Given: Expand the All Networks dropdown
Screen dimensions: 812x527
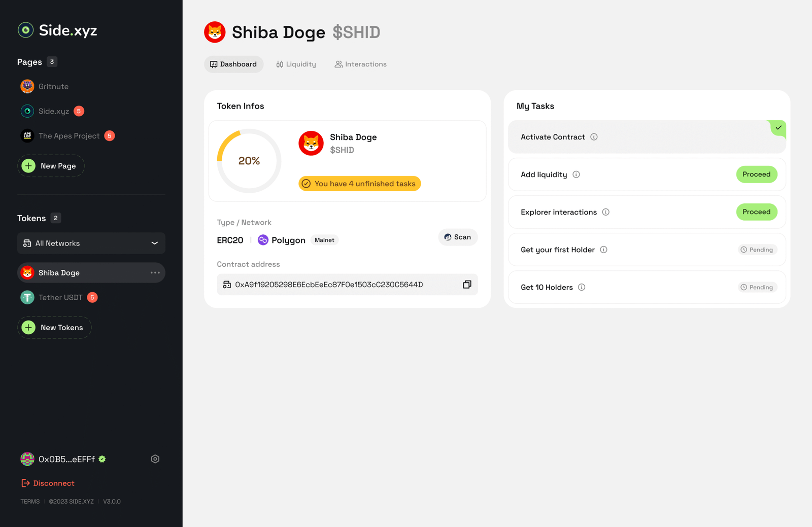Looking at the screenshot, I should [154, 243].
